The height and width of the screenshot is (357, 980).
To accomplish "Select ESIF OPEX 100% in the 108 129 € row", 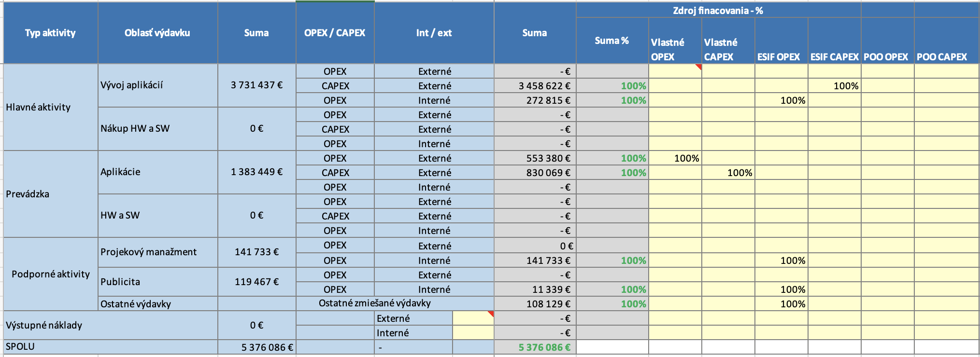I will [x=781, y=304].
